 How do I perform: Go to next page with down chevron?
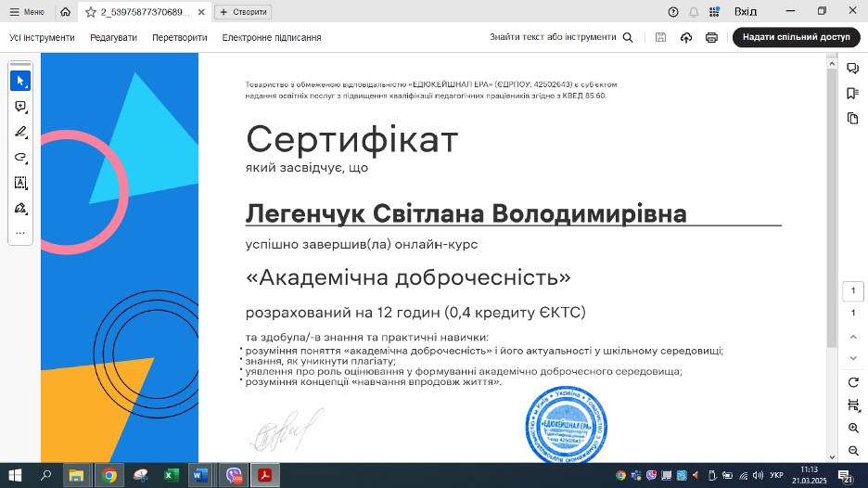[x=853, y=358]
